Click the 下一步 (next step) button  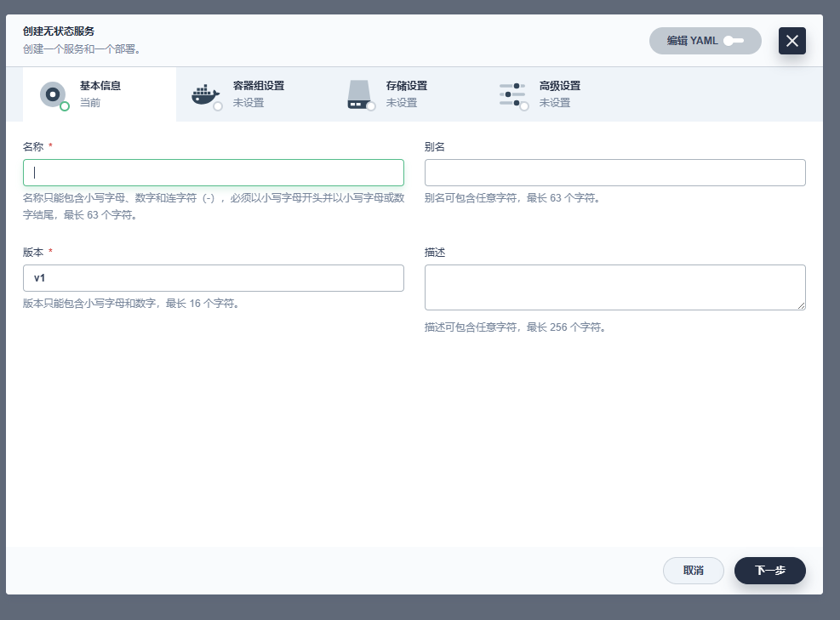(x=769, y=571)
